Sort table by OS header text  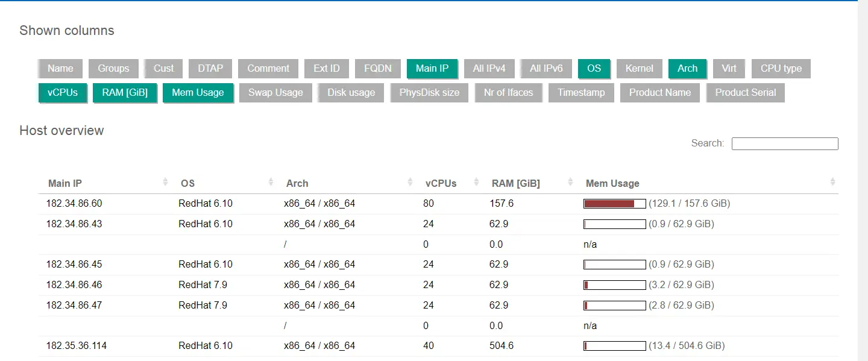187,183
